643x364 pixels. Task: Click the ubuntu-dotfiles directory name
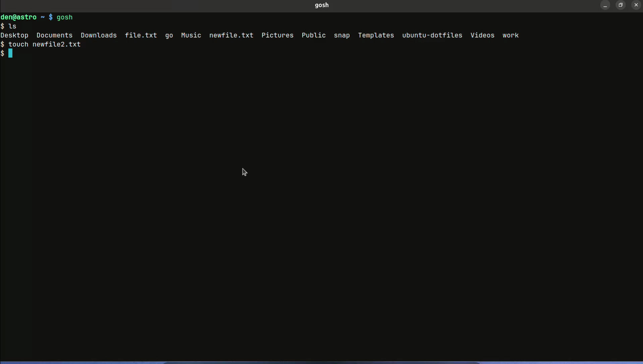click(x=432, y=35)
